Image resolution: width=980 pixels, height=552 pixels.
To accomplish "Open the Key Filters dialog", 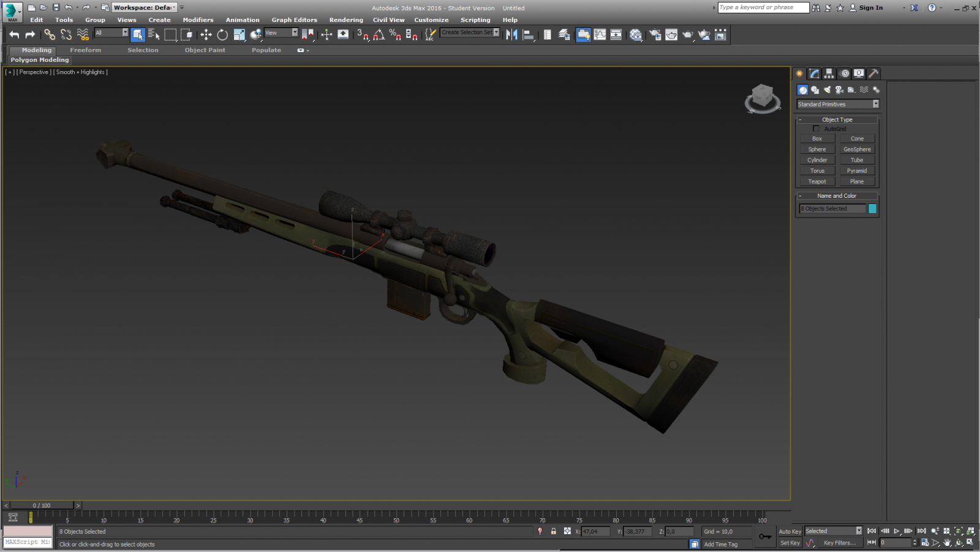I will (x=839, y=543).
